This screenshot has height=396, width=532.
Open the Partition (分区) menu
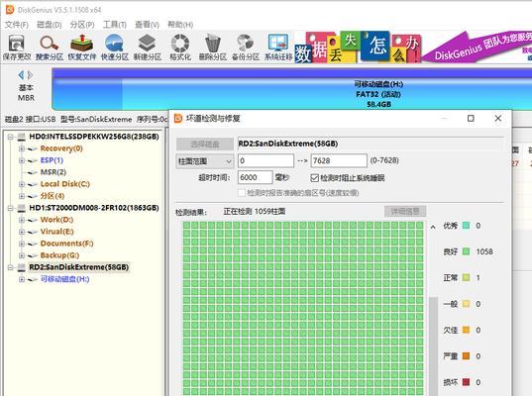(82, 25)
